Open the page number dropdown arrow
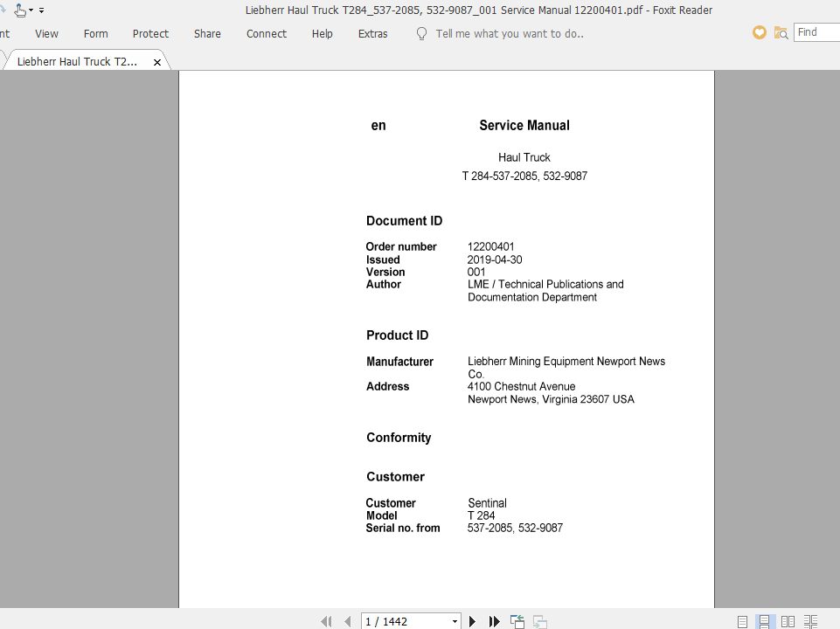 point(455,621)
